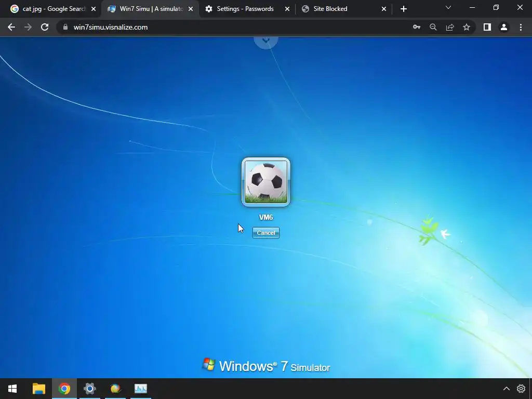
Task: Close the Win7 Simu tab
Action: point(191,9)
